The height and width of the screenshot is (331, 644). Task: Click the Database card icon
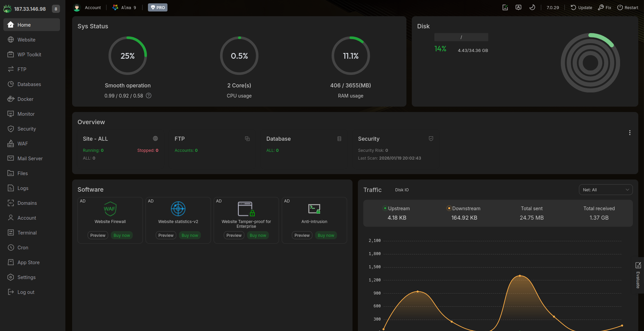pos(339,139)
